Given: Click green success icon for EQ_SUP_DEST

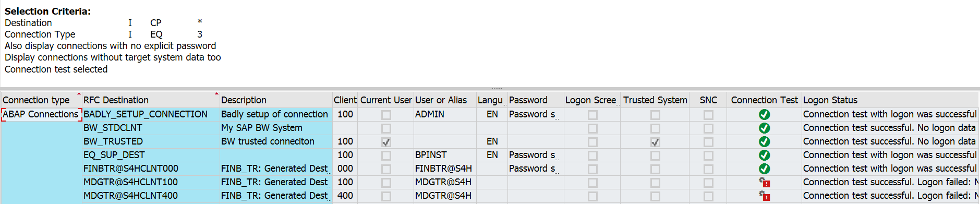Looking at the screenshot, I should point(764,155).
